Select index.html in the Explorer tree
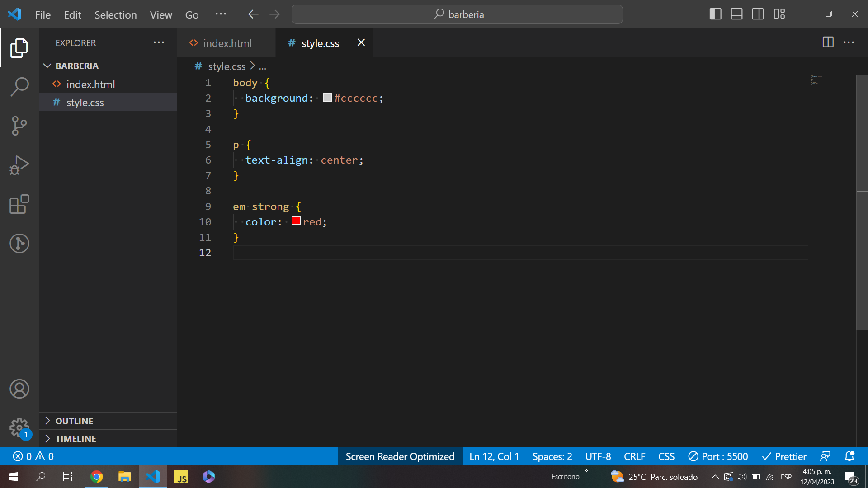The width and height of the screenshot is (868, 488). tap(108, 84)
